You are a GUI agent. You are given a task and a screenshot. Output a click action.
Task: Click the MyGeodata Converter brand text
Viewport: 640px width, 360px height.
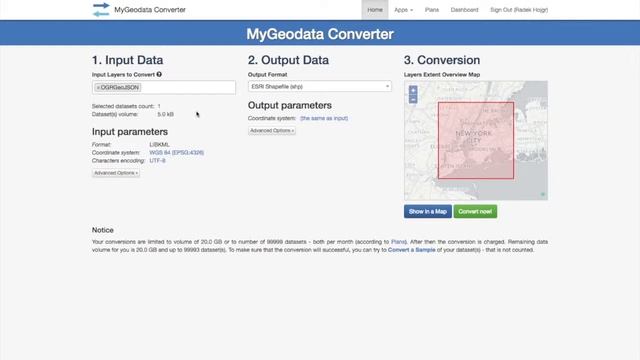tap(150, 10)
